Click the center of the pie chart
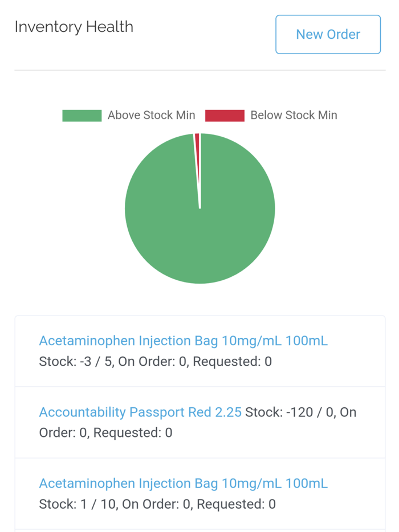 199,208
